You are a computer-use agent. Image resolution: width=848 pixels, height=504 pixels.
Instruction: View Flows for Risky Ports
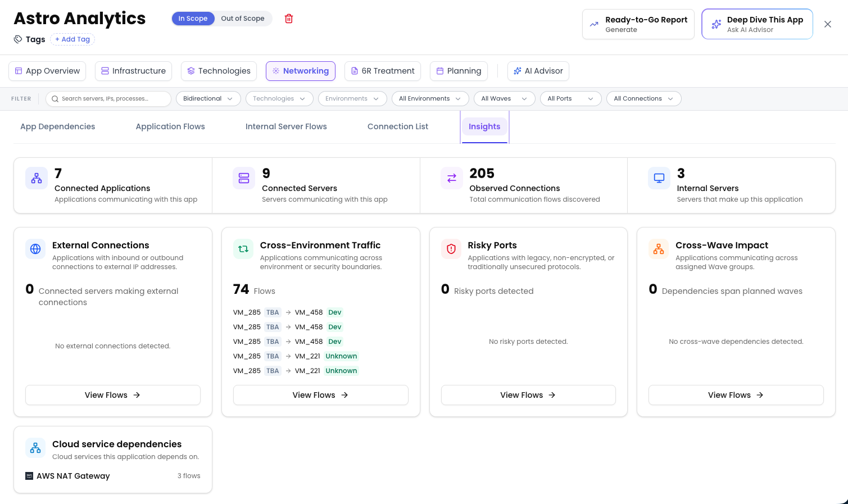point(528,395)
